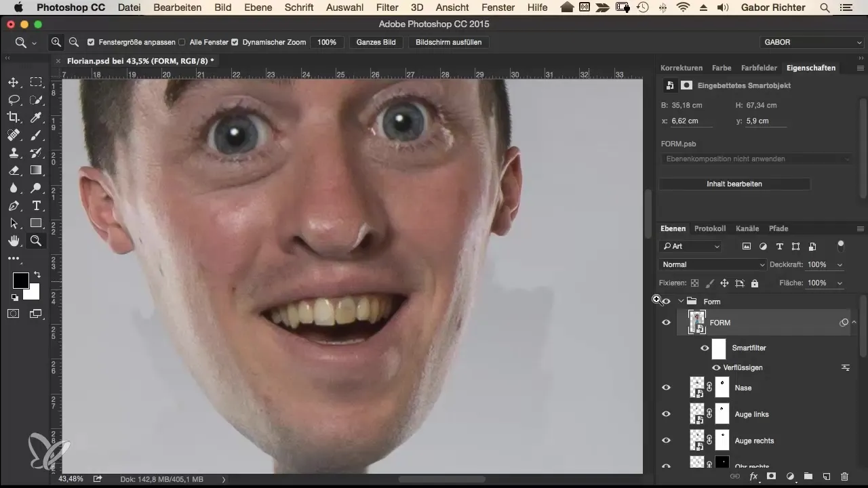Open the Ebenenkomposition nicht anwenden dropdown
Image resolution: width=868 pixels, height=488 pixels.
click(x=756, y=159)
